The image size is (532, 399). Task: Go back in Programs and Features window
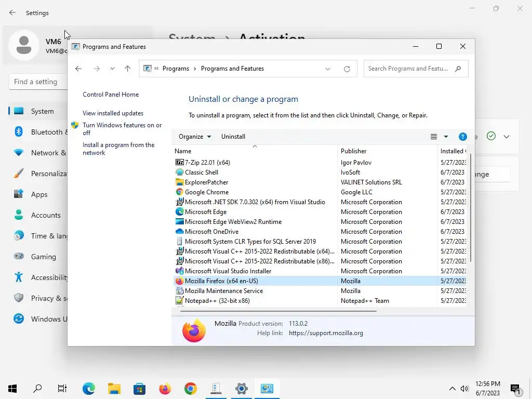coord(78,69)
